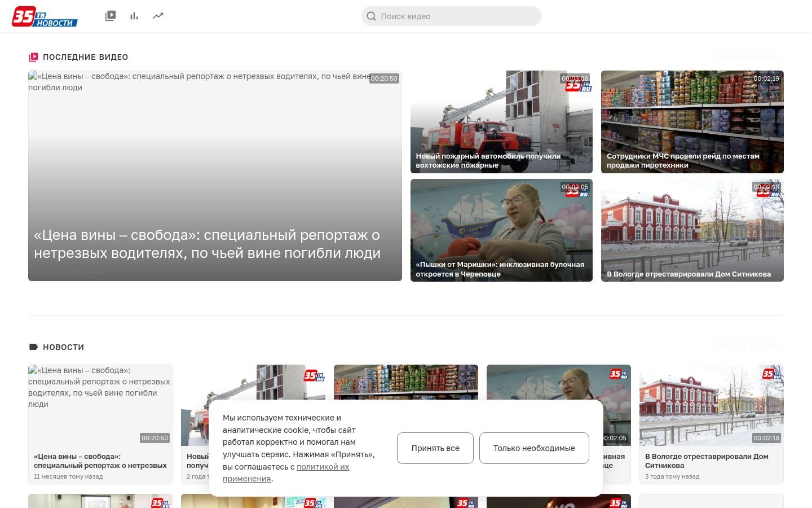The image size is (812, 508).
Task: Click Только необходимые cookie button
Action: [534, 448]
